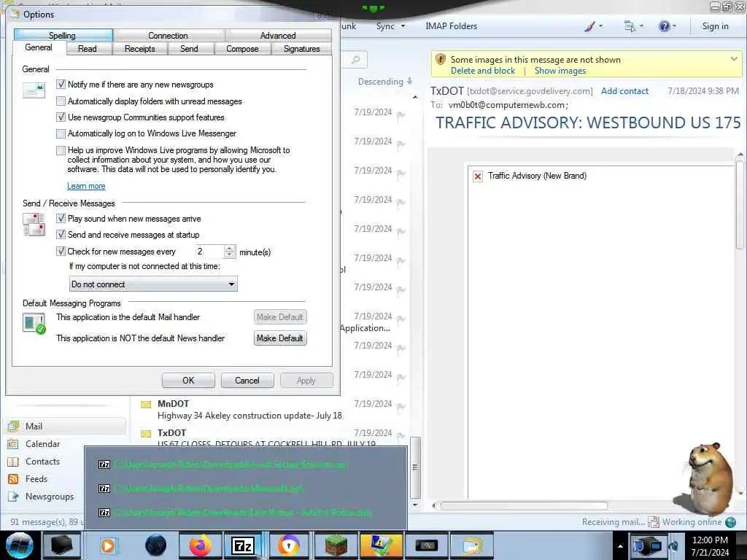Increase minutes with the spinner up arrow
The height and width of the screenshot is (560, 747).
pyautogui.click(x=230, y=248)
